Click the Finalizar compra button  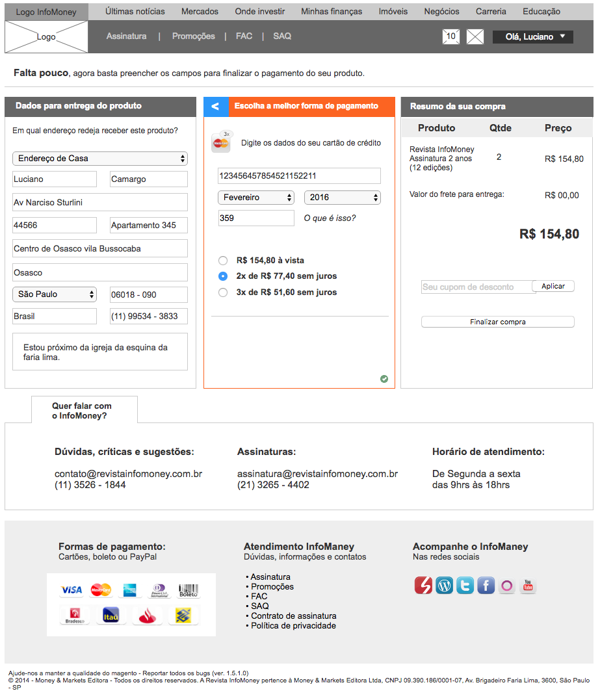(x=498, y=322)
